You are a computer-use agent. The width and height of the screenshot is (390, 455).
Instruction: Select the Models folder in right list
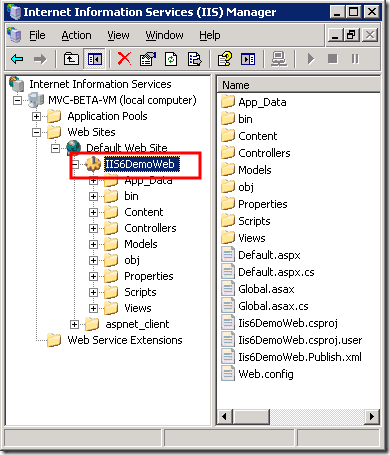[255, 170]
